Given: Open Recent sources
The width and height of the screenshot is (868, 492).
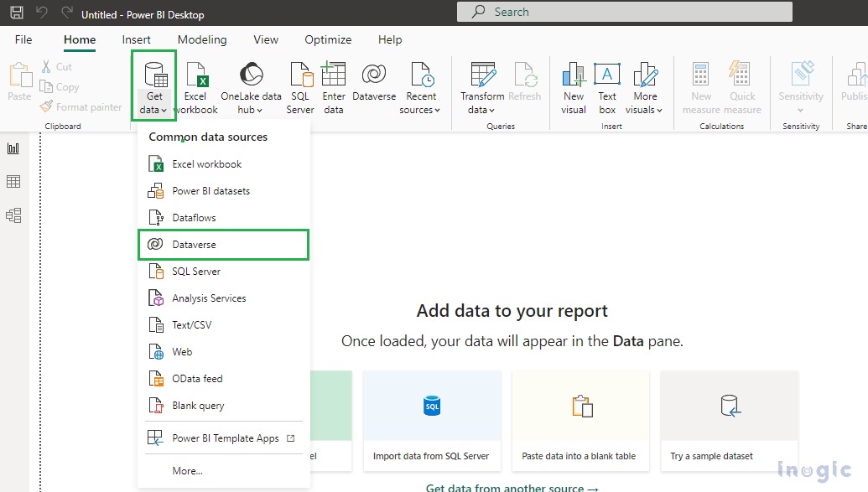Looking at the screenshot, I should click(421, 84).
